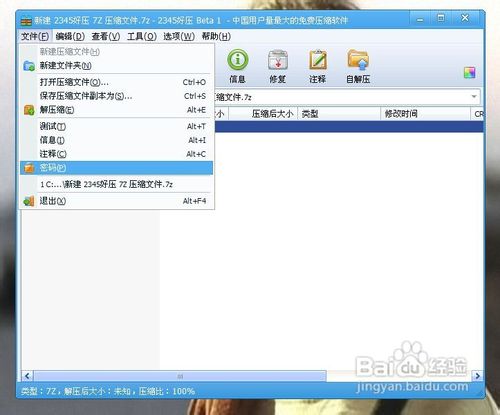Choose 退出(X) from the File menu
The height and width of the screenshot is (415, 500).
click(x=116, y=201)
